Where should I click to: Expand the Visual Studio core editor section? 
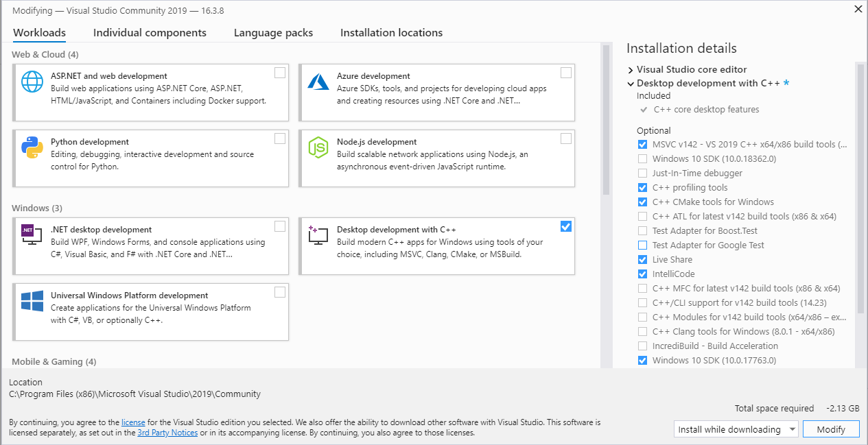coord(631,70)
